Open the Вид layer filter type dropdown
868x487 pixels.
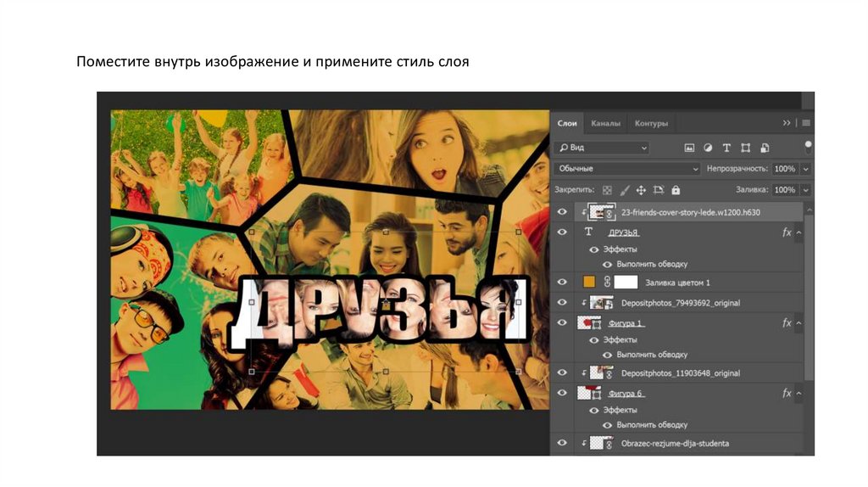coord(602,148)
